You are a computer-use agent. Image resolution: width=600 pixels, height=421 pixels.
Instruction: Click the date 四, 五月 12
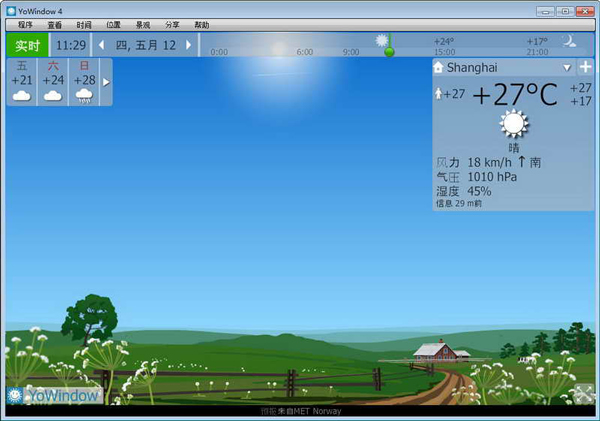coord(145,45)
